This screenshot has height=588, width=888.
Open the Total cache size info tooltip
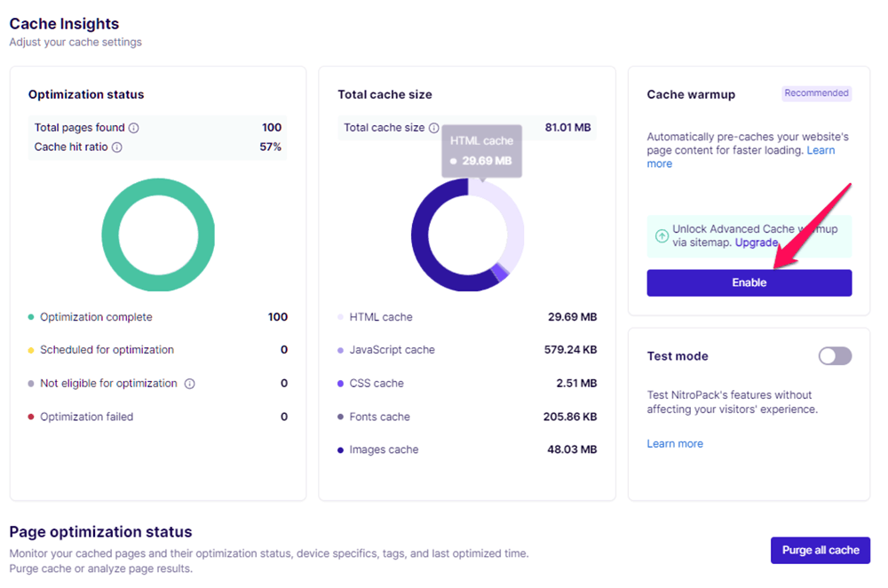[x=433, y=125]
